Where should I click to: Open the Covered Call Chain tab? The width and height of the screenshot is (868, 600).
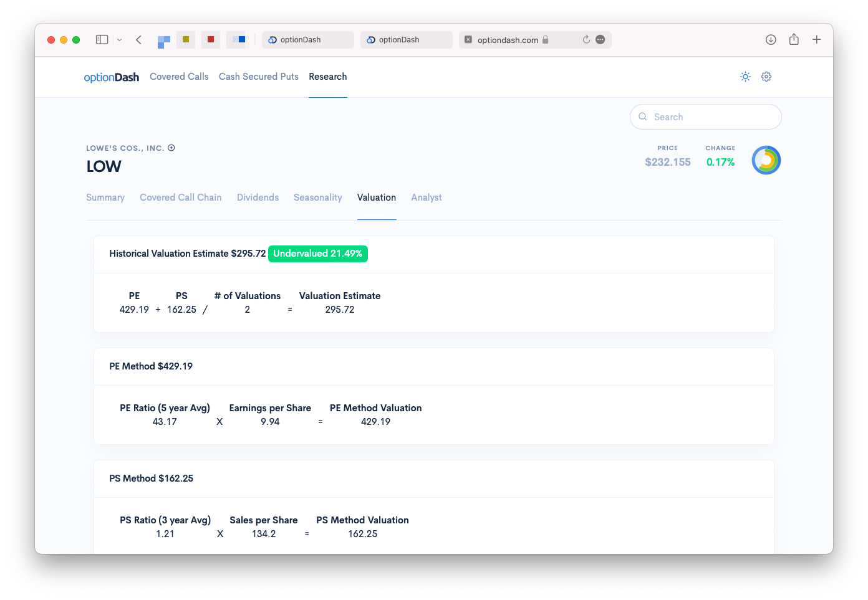181,198
